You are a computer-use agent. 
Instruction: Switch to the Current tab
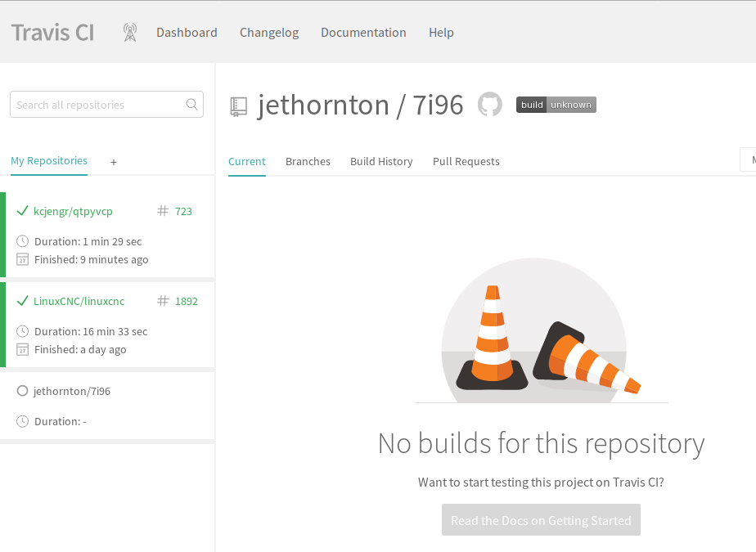[247, 161]
